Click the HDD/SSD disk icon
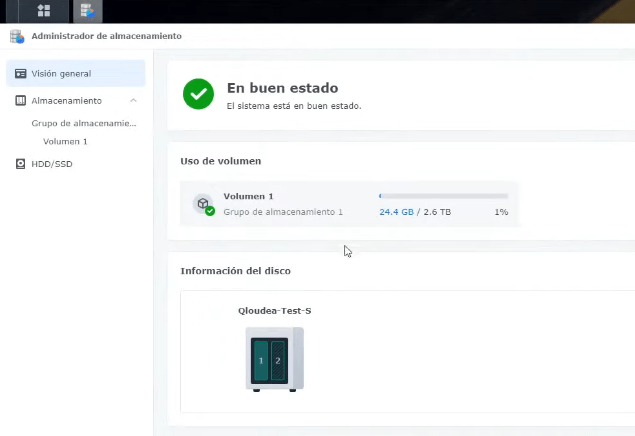The height and width of the screenshot is (436, 635). click(20, 164)
